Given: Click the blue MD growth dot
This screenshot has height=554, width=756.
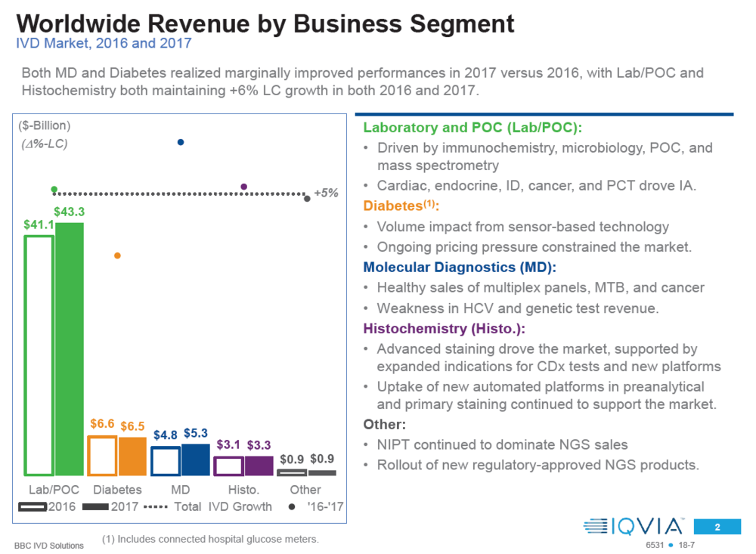Looking at the screenshot, I should click(x=181, y=142).
